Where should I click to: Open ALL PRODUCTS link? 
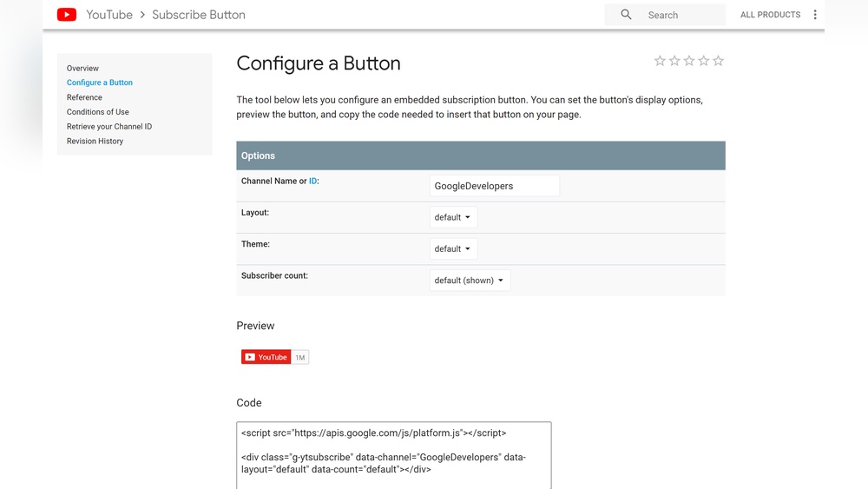(x=770, y=15)
